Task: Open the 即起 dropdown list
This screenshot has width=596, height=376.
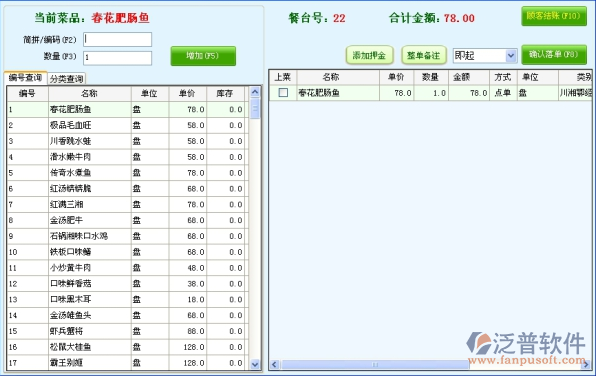Action: (511, 56)
